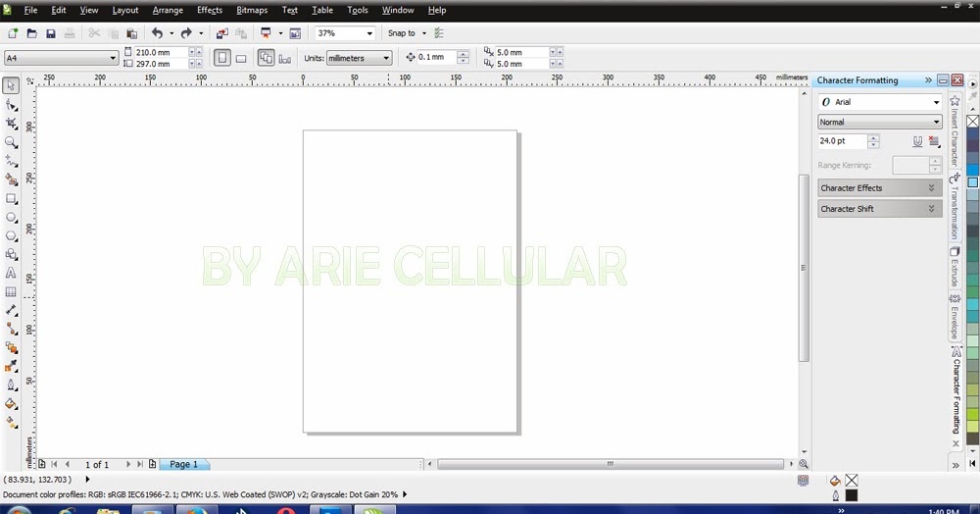This screenshot has width=980, height=514.
Task: Open the Application Launcher icon
Action: point(266,33)
